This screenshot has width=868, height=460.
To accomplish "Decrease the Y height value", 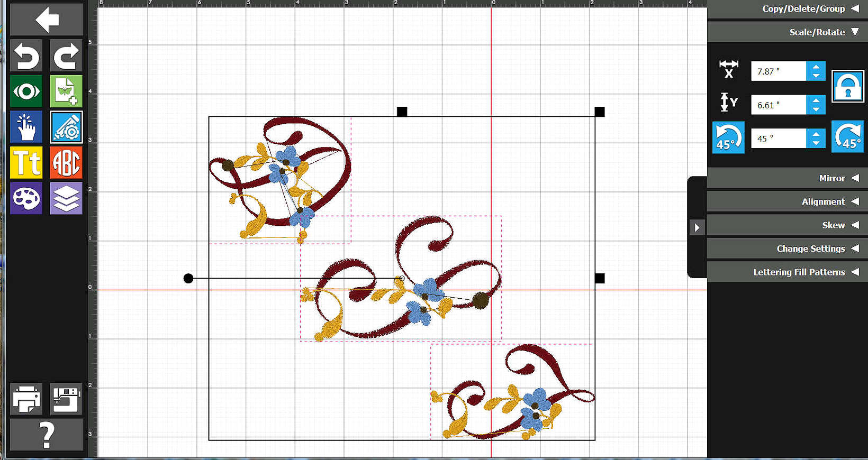I will (x=816, y=109).
